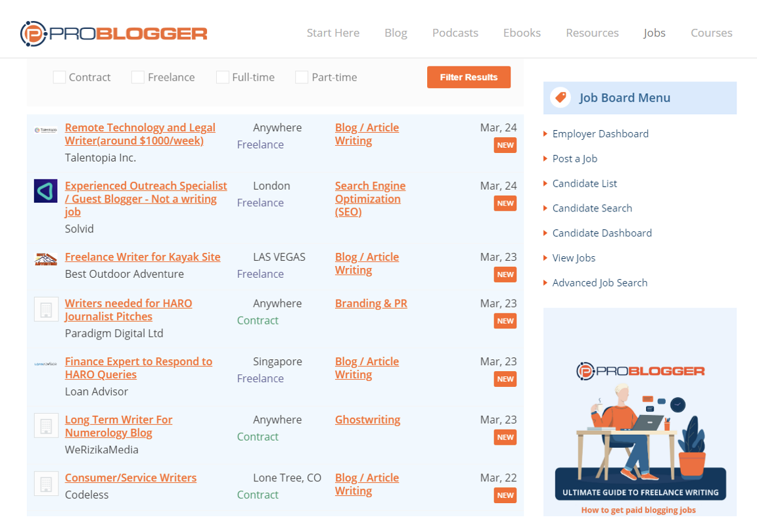Click Paradigm Digital Ltd placeholder building icon
Image resolution: width=757 pixels, height=532 pixels.
pos(46,309)
